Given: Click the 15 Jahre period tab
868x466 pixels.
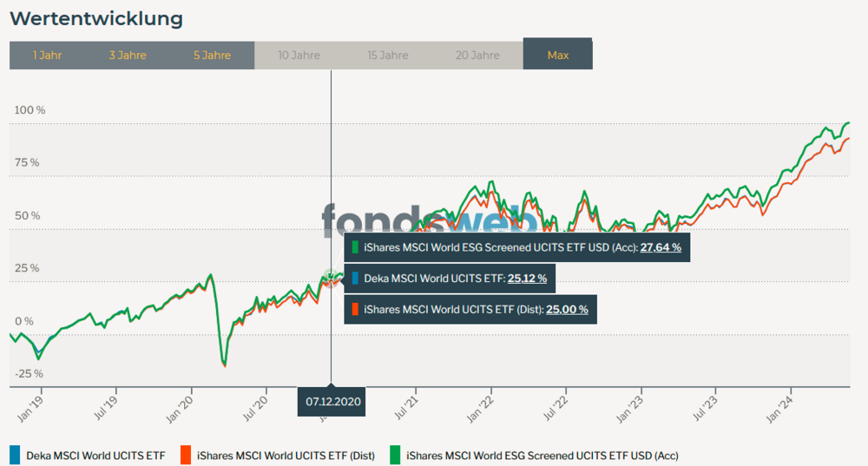Looking at the screenshot, I should pyautogui.click(x=388, y=56).
